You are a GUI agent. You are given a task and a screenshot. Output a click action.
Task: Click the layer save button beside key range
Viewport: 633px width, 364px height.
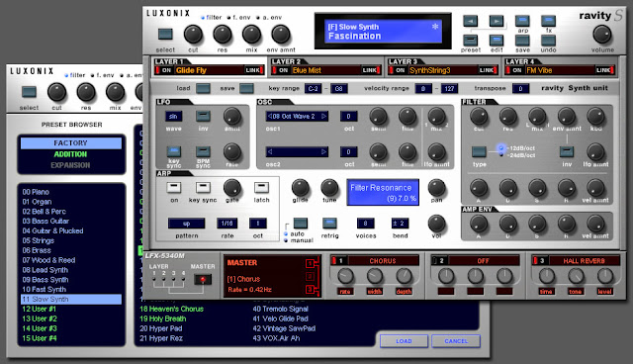[246, 88]
